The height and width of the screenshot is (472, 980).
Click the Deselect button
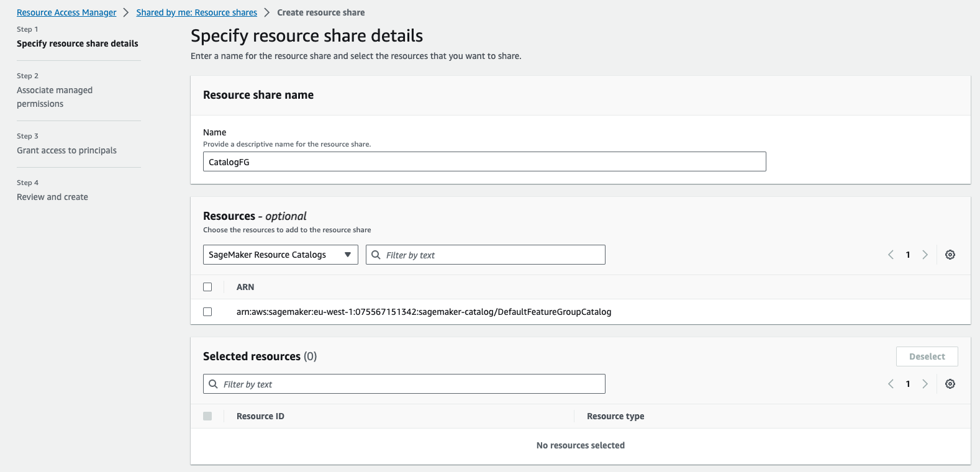927,356
